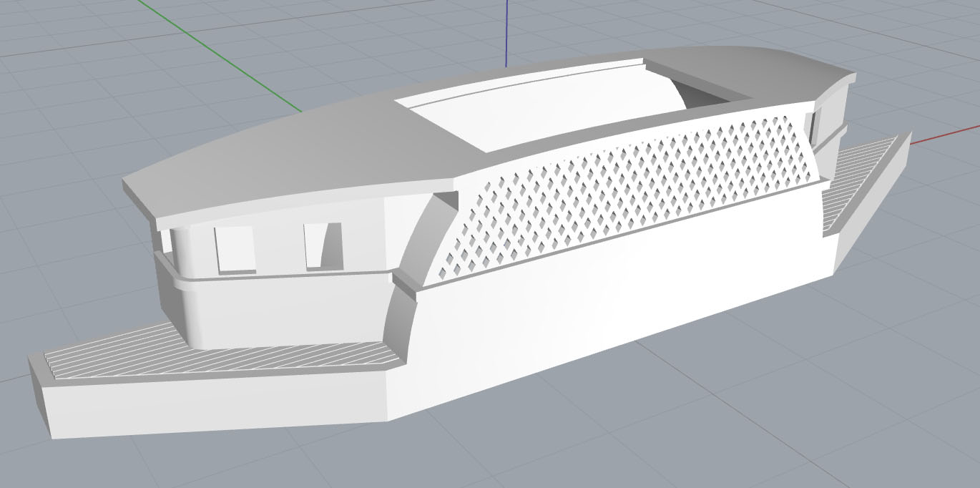This screenshot has height=488, width=980.
Task: Select the striped rear deck planking
Action: [858, 182]
